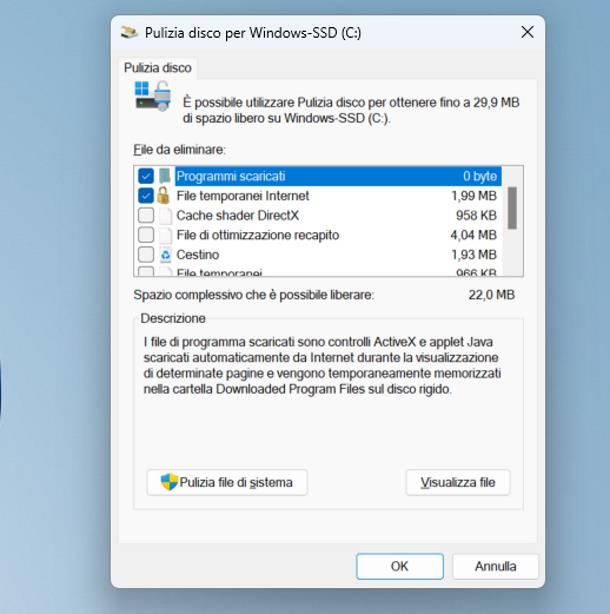This screenshot has width=610, height=614.
Task: Enable the Cache shader DirectX checkbox
Action: [x=146, y=215]
